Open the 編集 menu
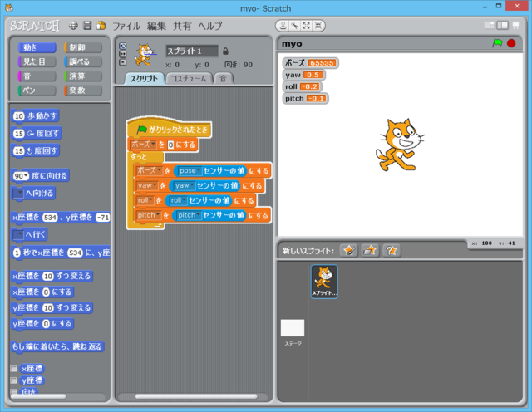The image size is (532, 412). 156,26
